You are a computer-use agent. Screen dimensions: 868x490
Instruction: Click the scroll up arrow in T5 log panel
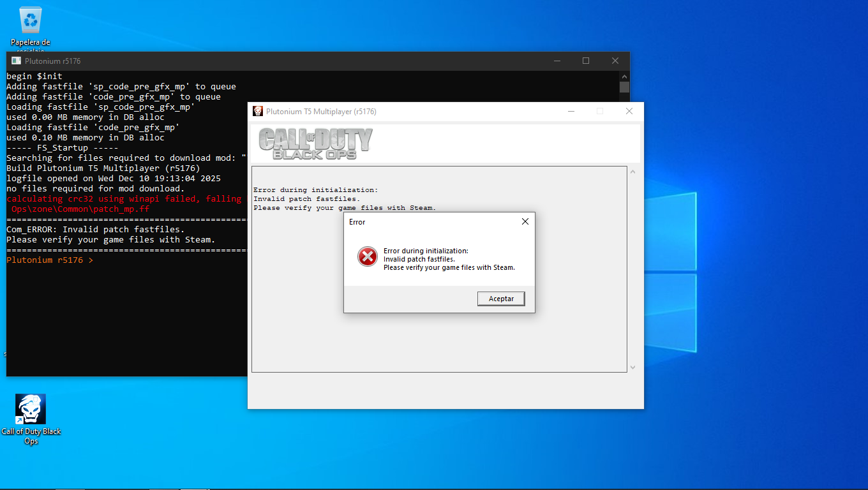click(x=632, y=172)
